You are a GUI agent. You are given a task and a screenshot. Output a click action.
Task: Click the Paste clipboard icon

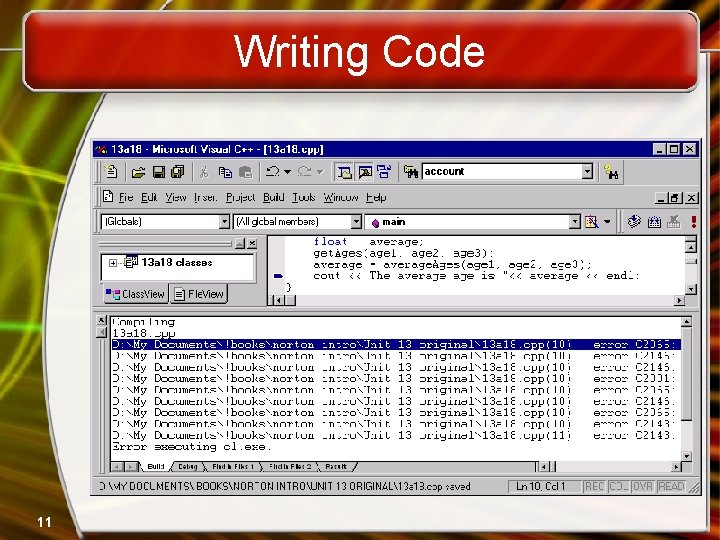246,172
